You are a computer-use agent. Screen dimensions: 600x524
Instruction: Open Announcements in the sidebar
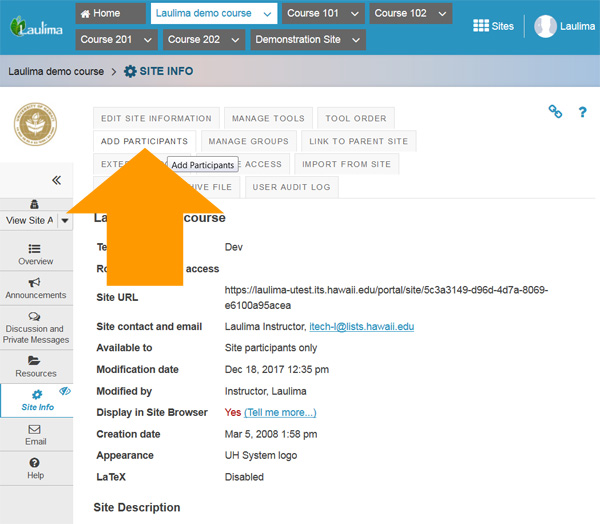(36, 288)
